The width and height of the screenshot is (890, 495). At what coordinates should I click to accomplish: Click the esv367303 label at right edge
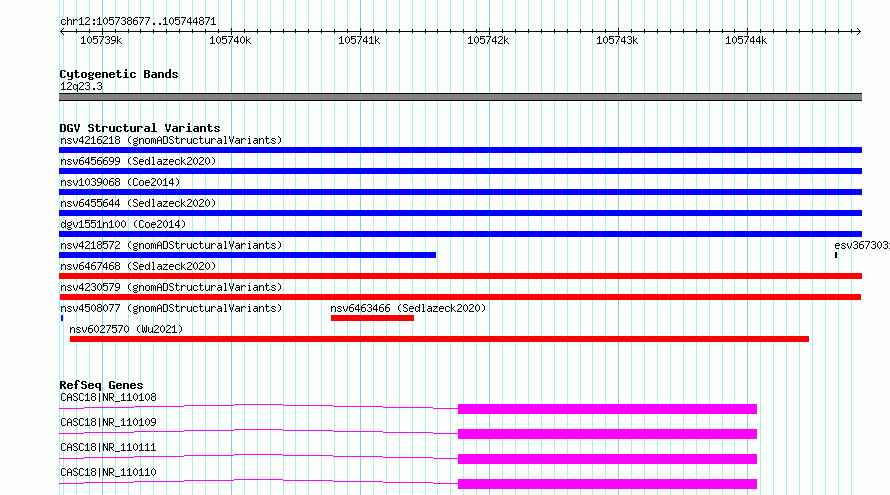pyautogui.click(x=862, y=245)
